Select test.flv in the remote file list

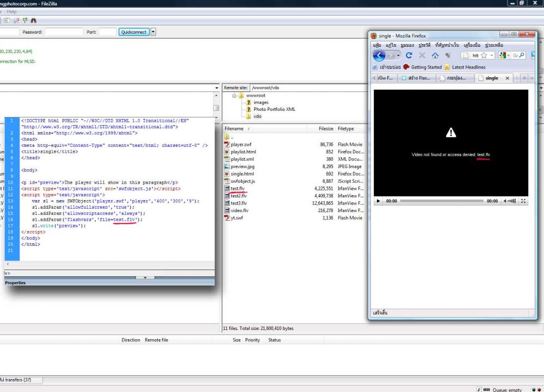click(x=238, y=189)
